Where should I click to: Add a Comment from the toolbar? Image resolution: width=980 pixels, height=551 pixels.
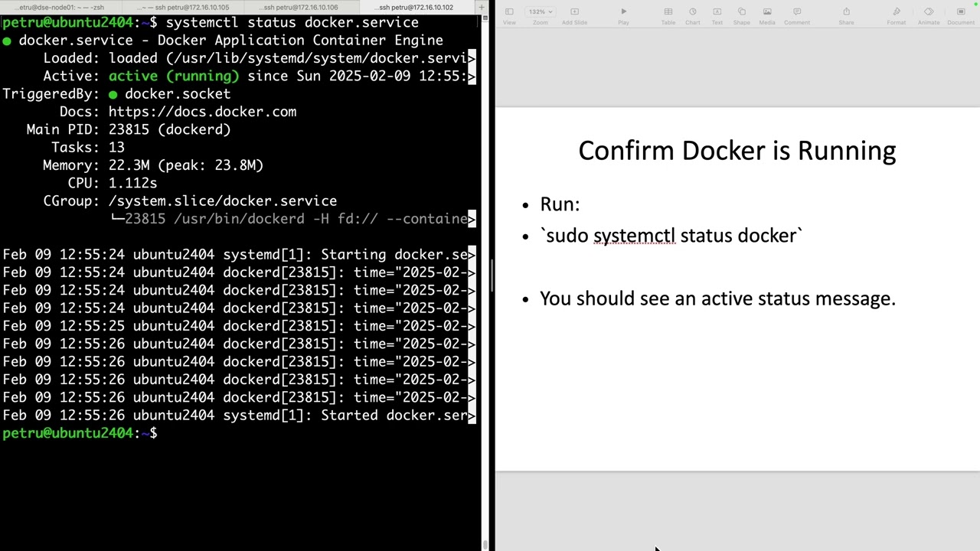tap(797, 15)
